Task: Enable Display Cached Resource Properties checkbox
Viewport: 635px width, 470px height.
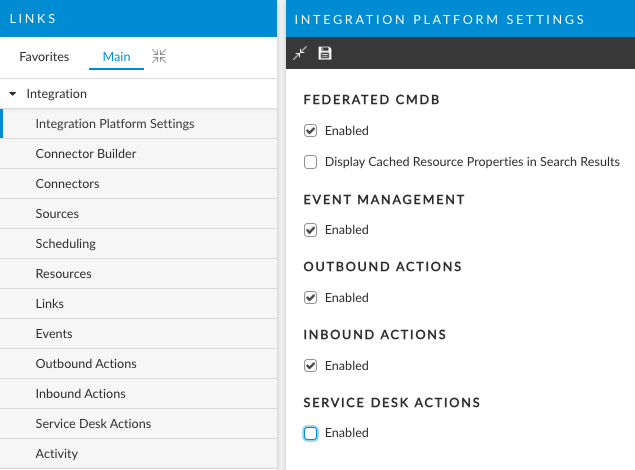Action: [311, 162]
